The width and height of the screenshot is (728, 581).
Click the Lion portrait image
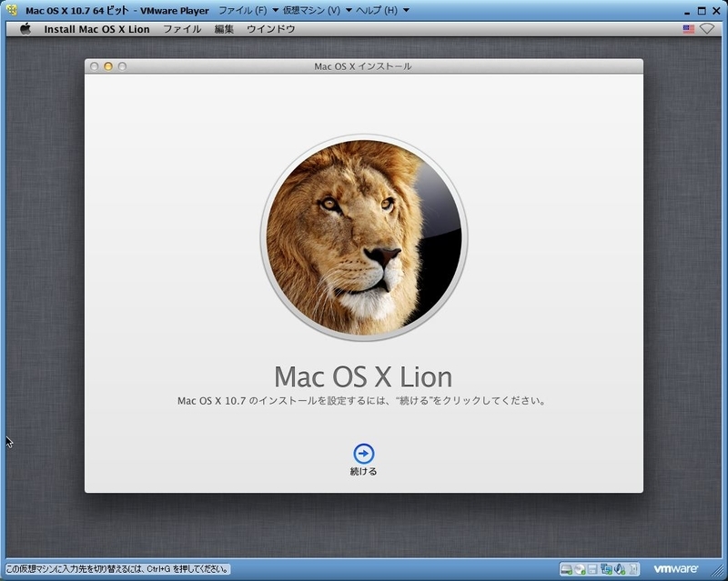363,237
